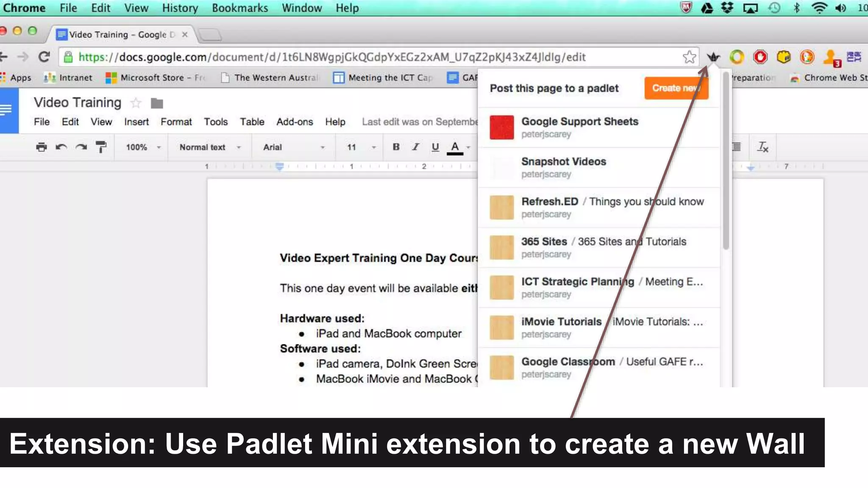Viewport: 868px width, 488px height.
Task: Post to 365 Sites padlet
Action: [599, 247]
